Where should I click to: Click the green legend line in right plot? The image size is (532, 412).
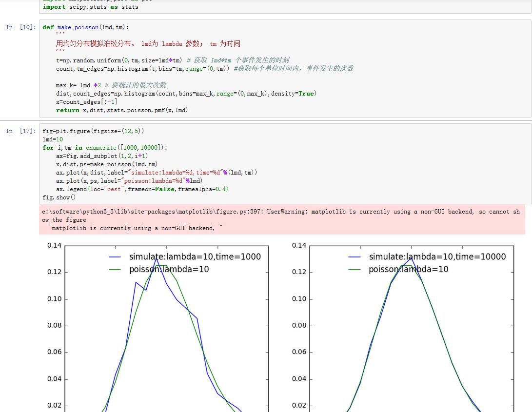point(355,269)
